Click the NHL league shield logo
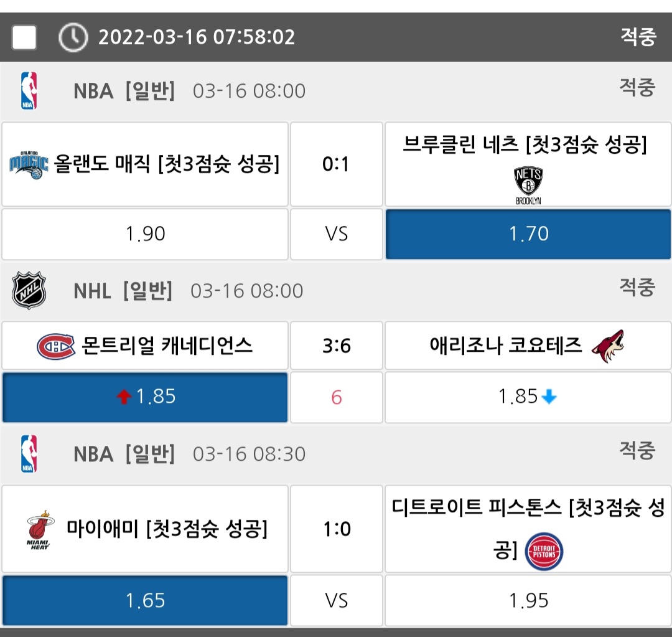The image size is (672, 637). point(29,290)
